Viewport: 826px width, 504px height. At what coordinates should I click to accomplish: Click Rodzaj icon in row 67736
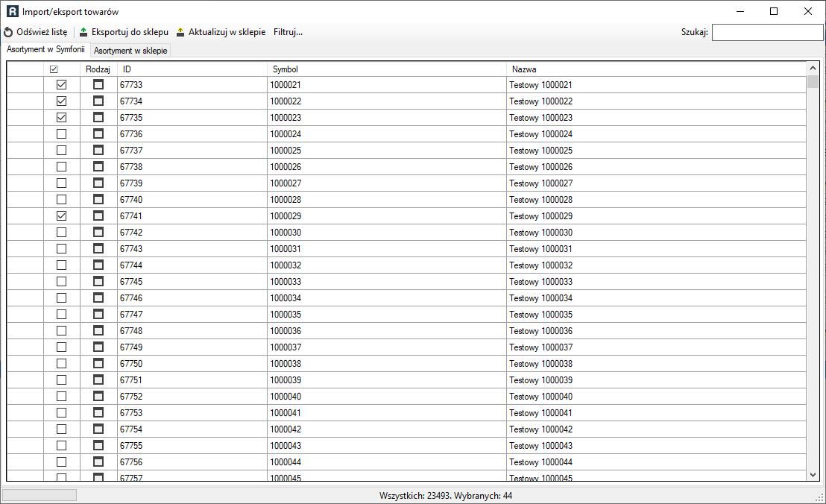click(98, 133)
